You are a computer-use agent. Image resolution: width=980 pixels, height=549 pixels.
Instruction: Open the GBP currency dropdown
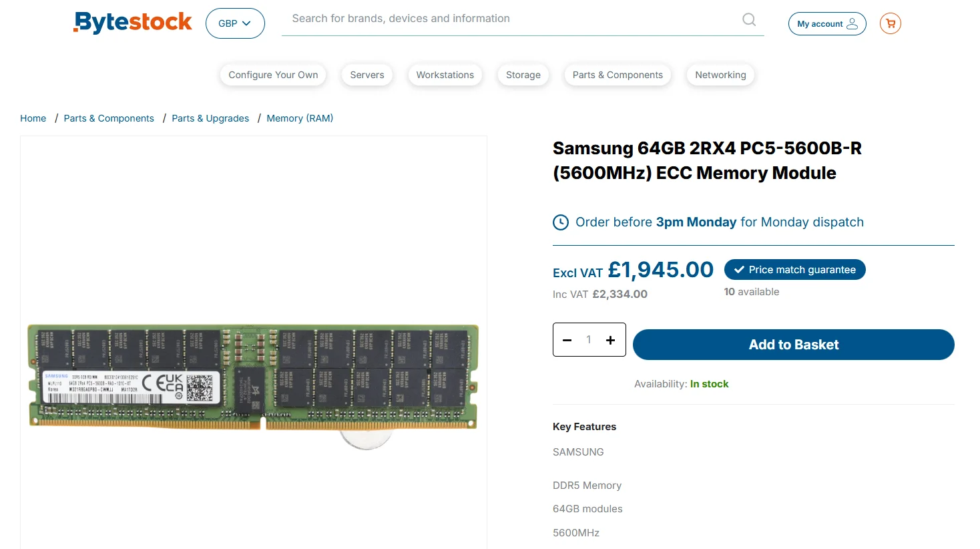point(235,23)
